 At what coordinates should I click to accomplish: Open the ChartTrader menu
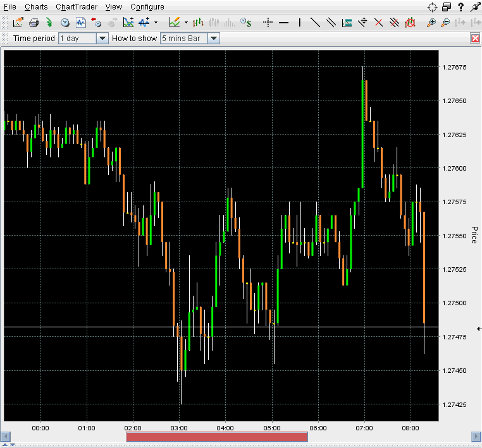[x=77, y=7]
